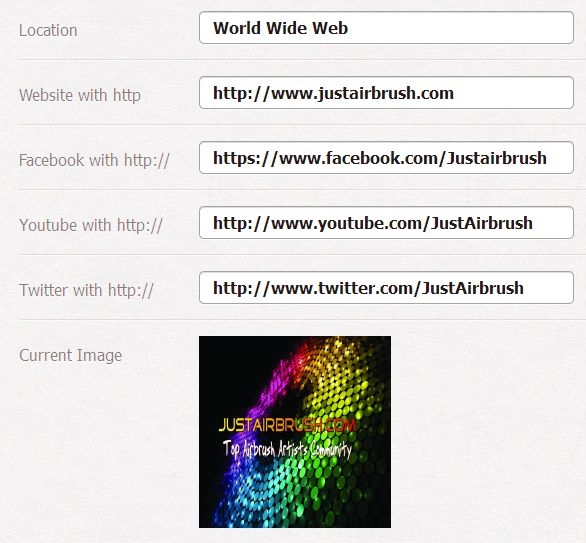
Task: Click the 'Twitter with http://' label
Action: pos(86,290)
